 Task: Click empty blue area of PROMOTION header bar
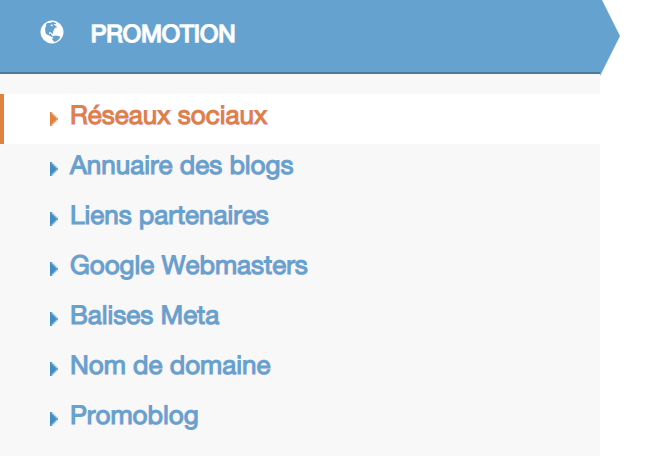[412, 36]
